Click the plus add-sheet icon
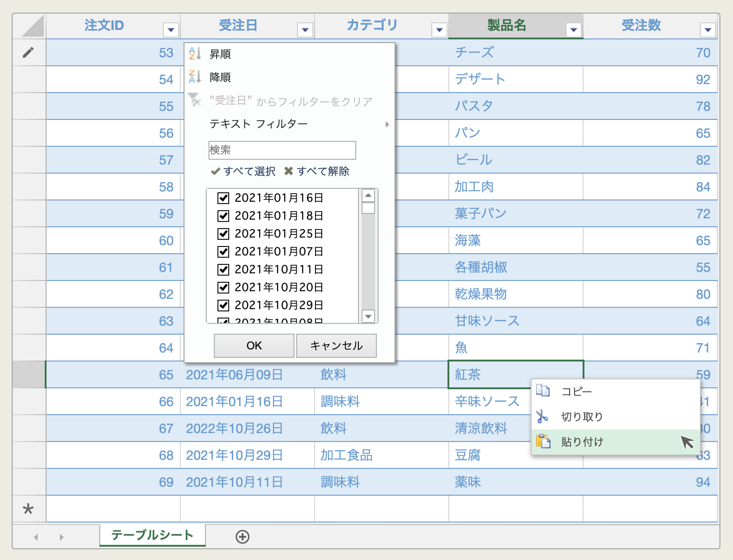The width and height of the screenshot is (733, 560). pos(243,537)
